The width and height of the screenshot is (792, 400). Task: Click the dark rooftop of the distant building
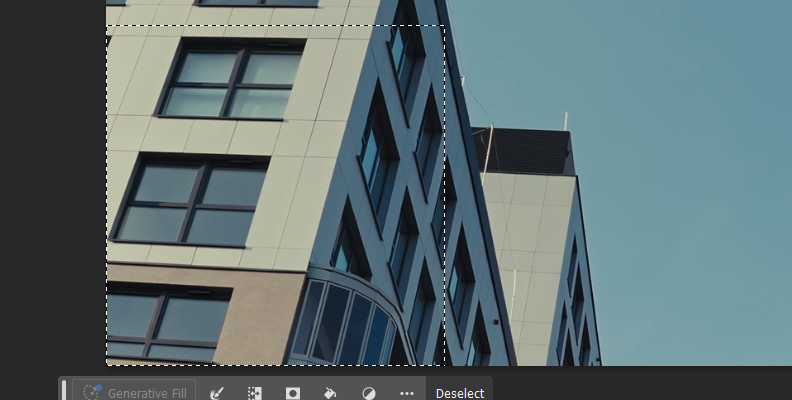tap(528, 150)
